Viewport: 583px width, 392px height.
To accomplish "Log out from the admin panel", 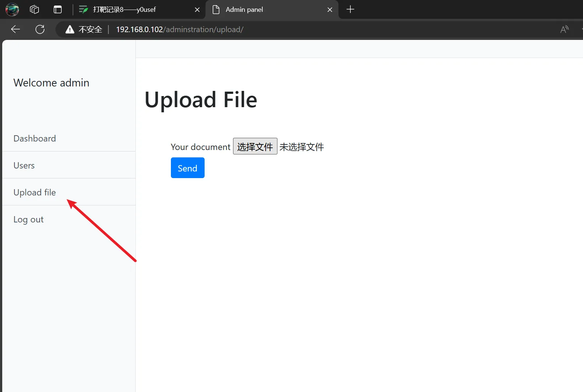I will pos(28,219).
